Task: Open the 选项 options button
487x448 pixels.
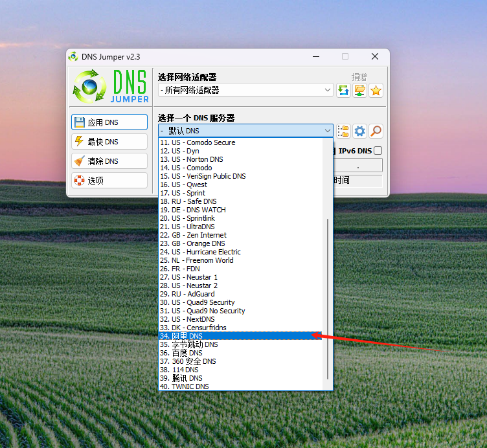Action: [x=109, y=181]
